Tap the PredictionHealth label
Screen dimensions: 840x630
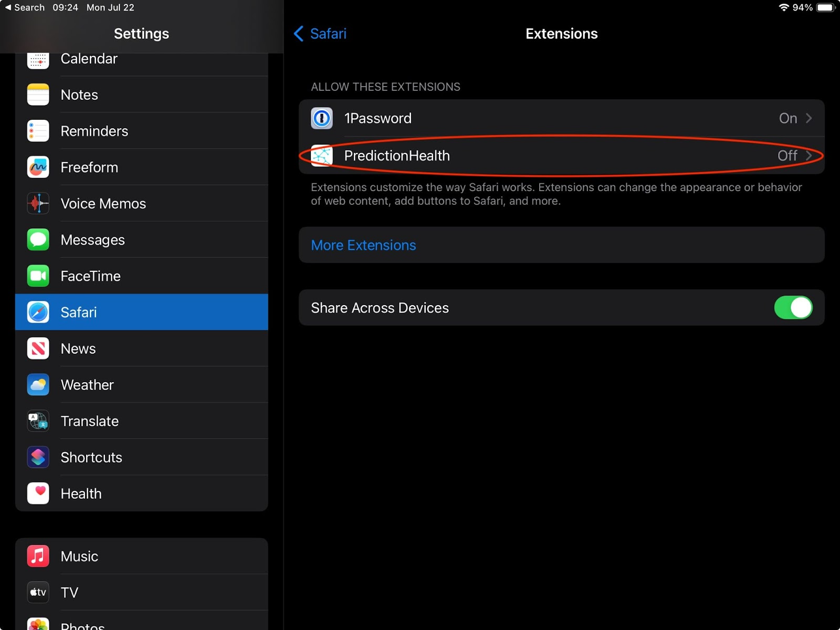397,155
